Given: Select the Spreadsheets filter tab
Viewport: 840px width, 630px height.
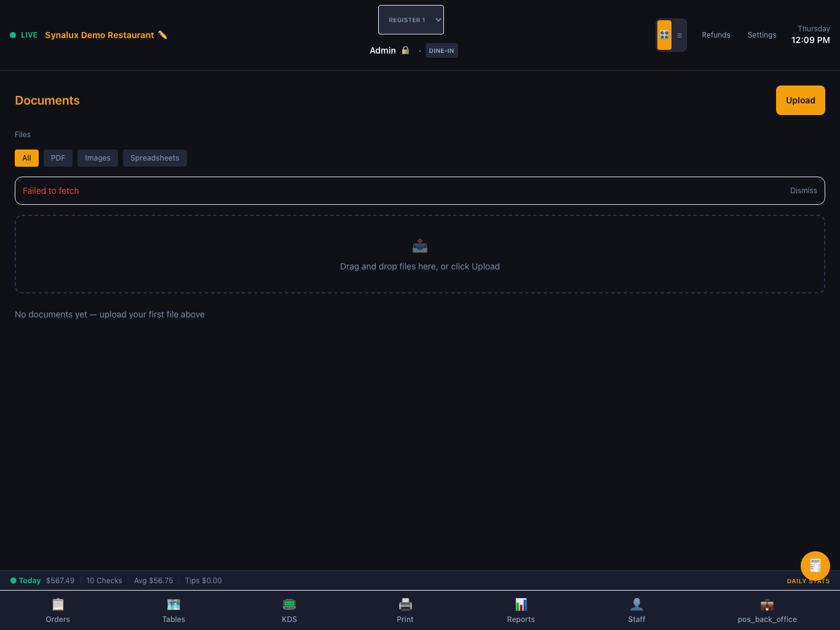Looking at the screenshot, I should click(155, 158).
